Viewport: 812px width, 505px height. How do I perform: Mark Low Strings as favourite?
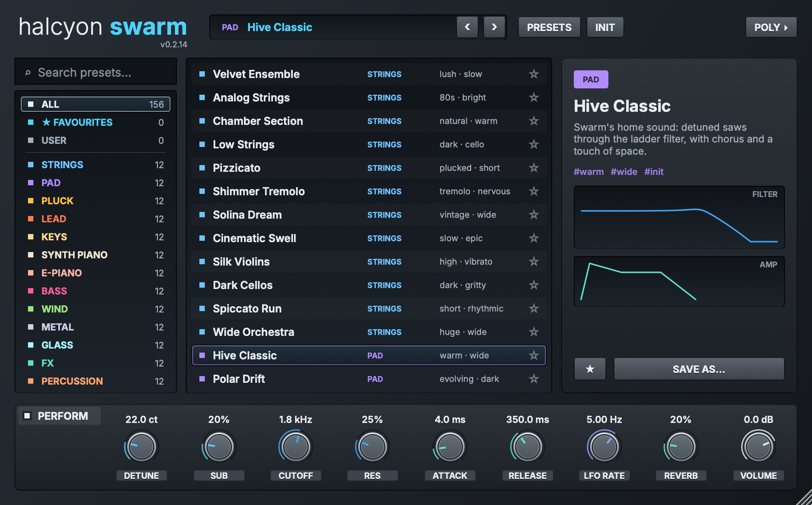click(x=534, y=144)
